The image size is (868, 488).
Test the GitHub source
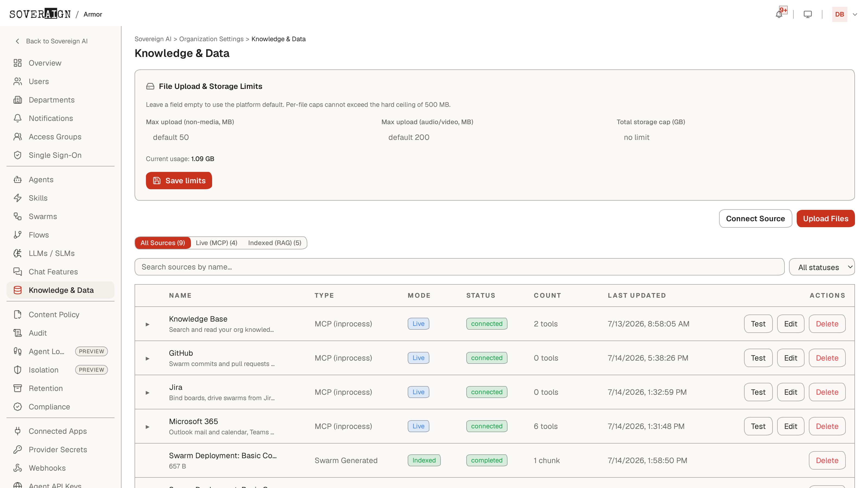[758, 358]
